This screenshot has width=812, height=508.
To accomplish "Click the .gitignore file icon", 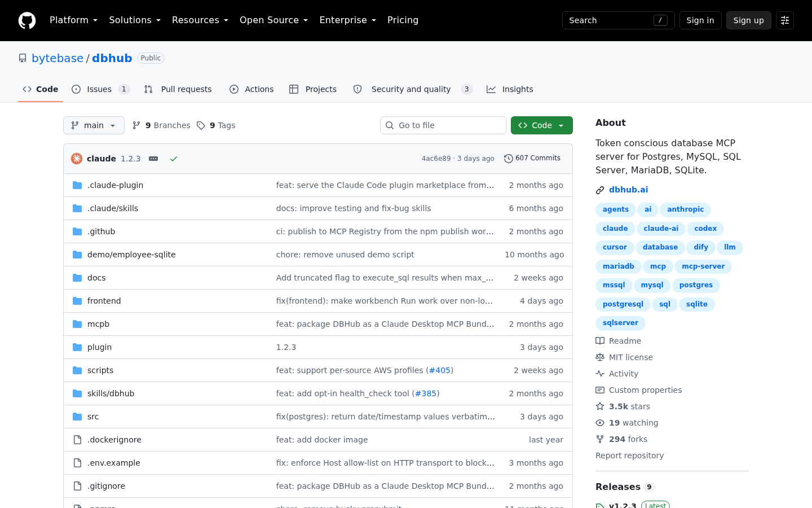I will point(77,486).
